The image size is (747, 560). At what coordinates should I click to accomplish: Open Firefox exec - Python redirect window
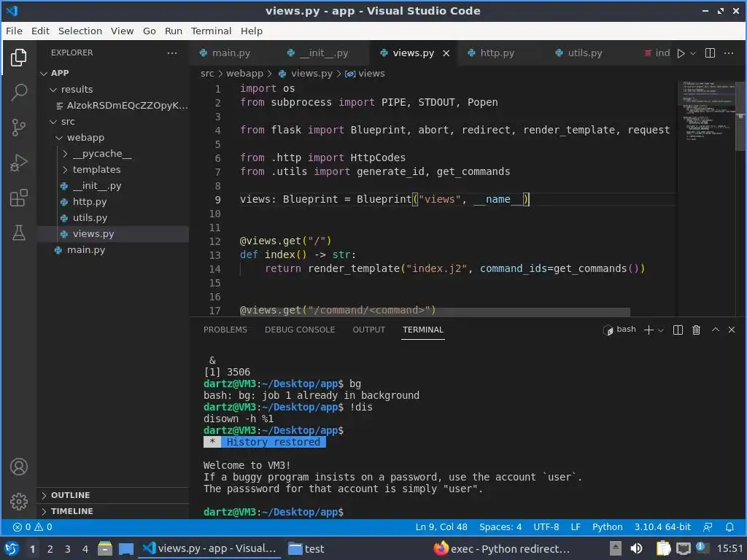(502, 548)
